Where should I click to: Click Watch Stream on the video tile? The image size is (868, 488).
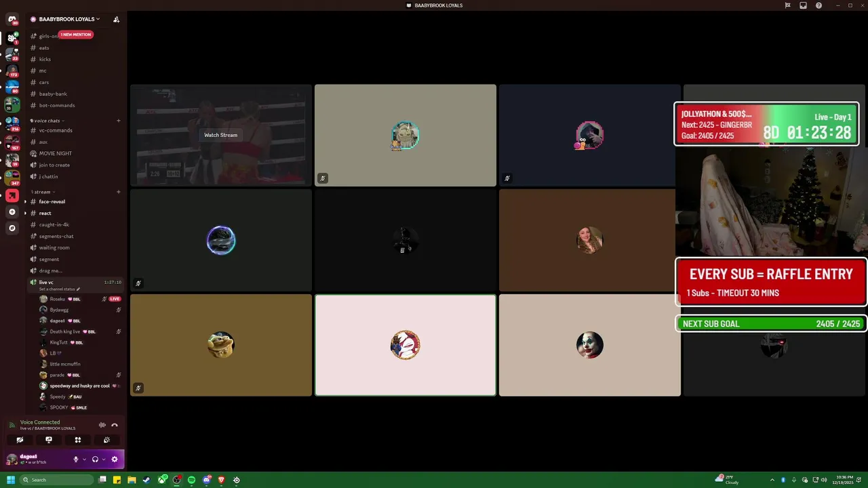coord(220,135)
